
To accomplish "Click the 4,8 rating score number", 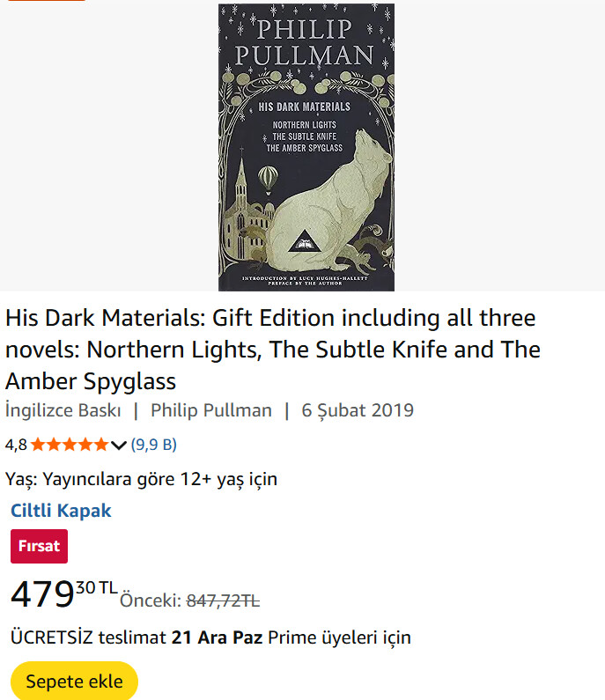I will (16, 445).
